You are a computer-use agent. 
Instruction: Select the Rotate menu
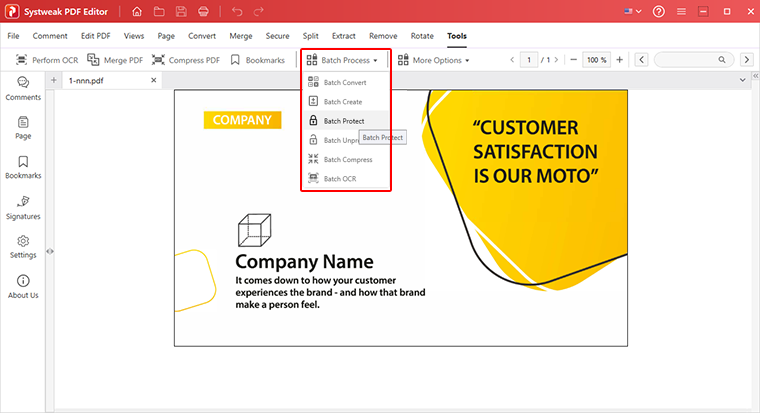pyautogui.click(x=422, y=36)
